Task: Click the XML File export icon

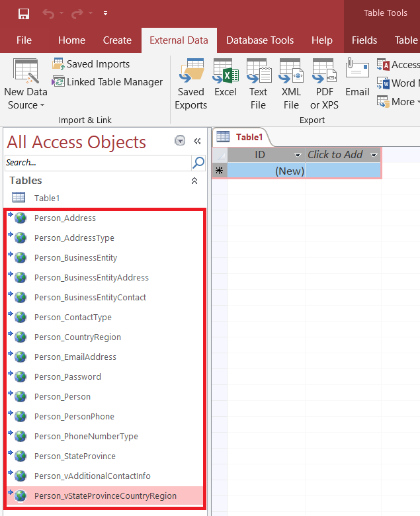Action: 291,83
